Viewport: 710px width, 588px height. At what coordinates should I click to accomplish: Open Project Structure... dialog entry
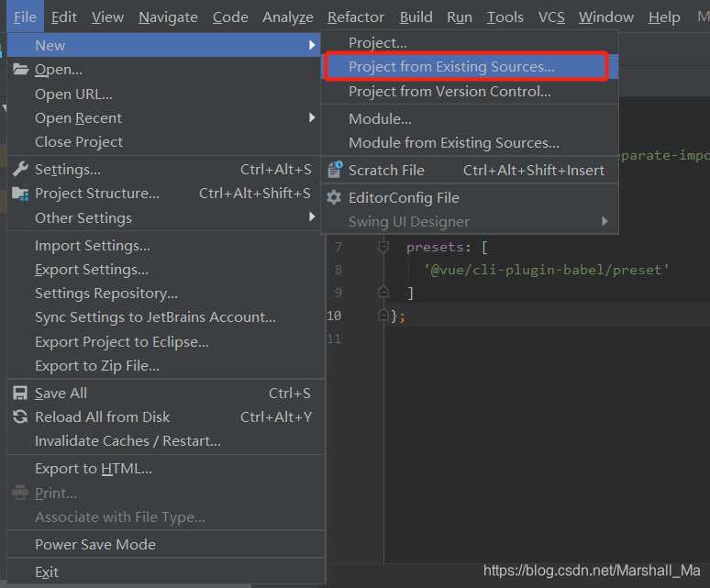pos(164,194)
